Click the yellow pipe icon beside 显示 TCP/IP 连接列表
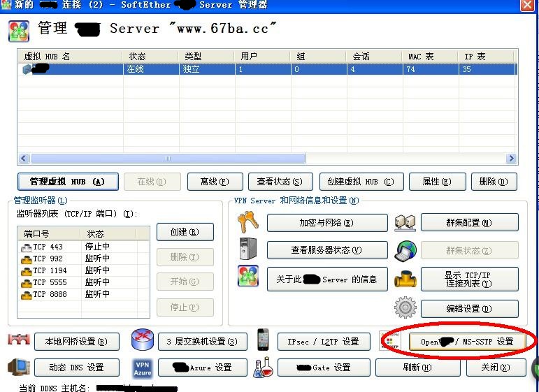Screen dimensions: 539x392 pyautogui.click(x=405, y=279)
